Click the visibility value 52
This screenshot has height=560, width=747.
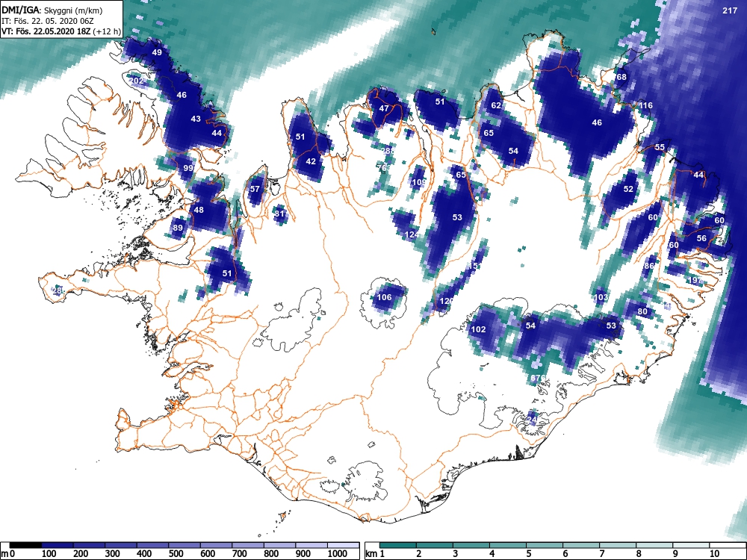pyautogui.click(x=628, y=189)
